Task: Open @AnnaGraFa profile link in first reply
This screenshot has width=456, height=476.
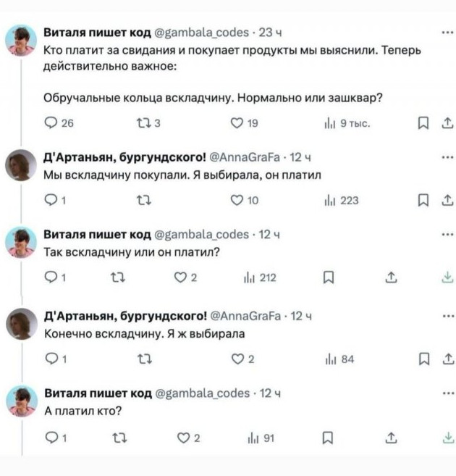Action: point(245,156)
